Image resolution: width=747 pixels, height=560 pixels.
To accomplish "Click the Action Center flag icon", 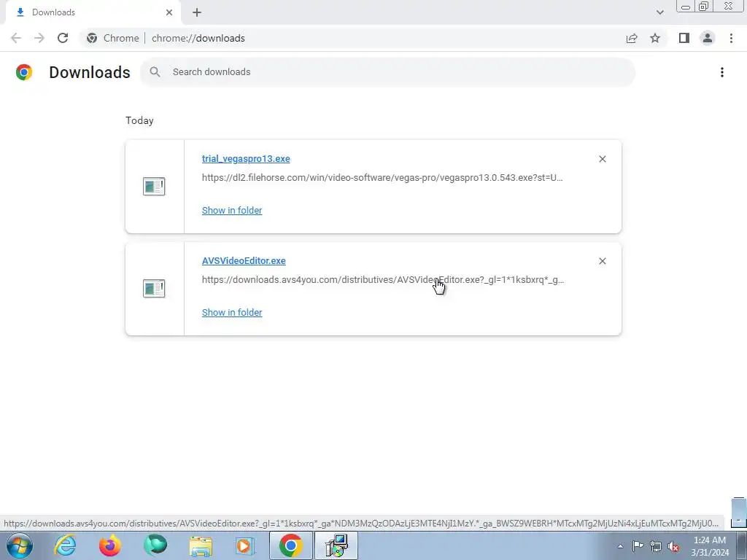I will pyautogui.click(x=638, y=546).
